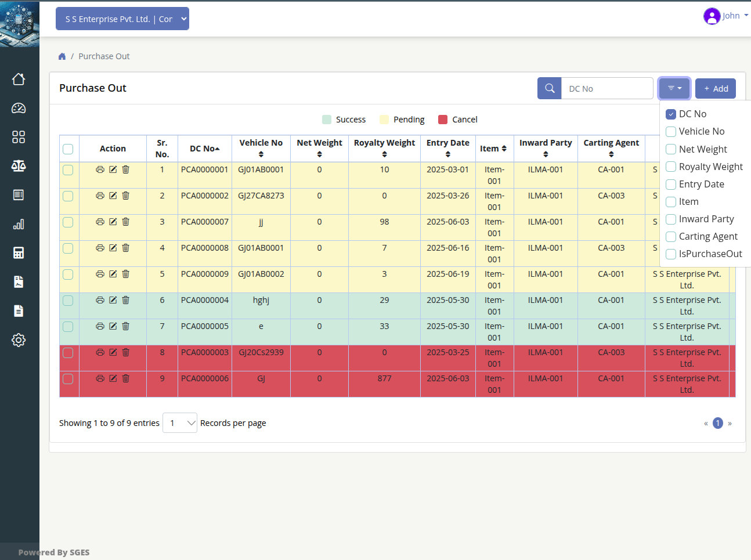Click the edit icon for PCA0000007 row

click(113, 222)
